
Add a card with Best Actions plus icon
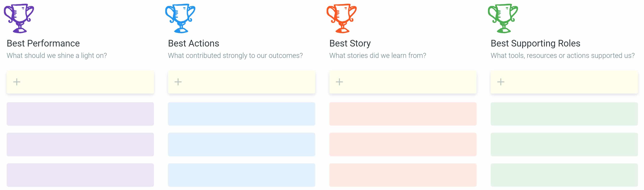pyautogui.click(x=178, y=82)
